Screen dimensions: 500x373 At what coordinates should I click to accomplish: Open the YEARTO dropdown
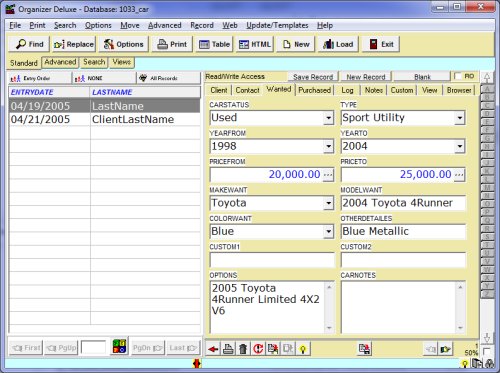coord(460,146)
